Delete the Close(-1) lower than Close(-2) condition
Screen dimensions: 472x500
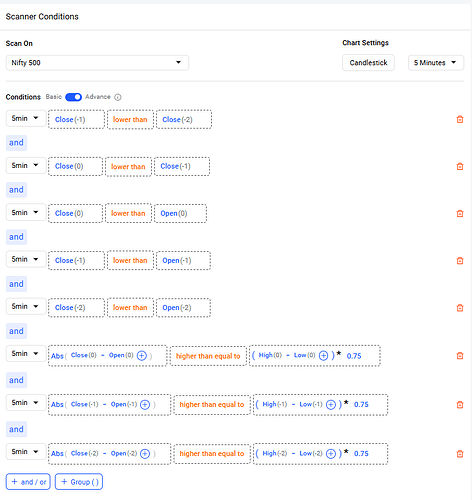[x=460, y=119]
